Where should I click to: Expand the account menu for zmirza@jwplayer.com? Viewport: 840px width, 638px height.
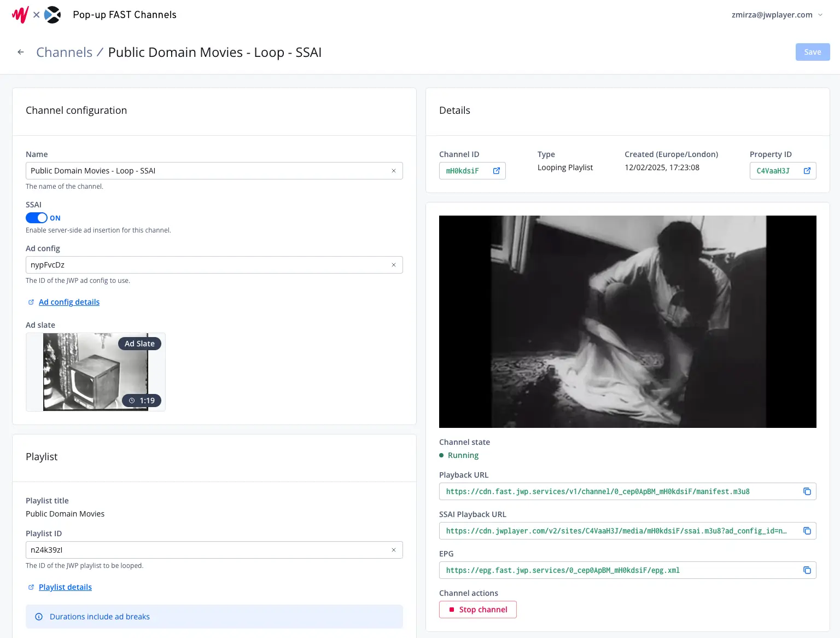point(820,15)
